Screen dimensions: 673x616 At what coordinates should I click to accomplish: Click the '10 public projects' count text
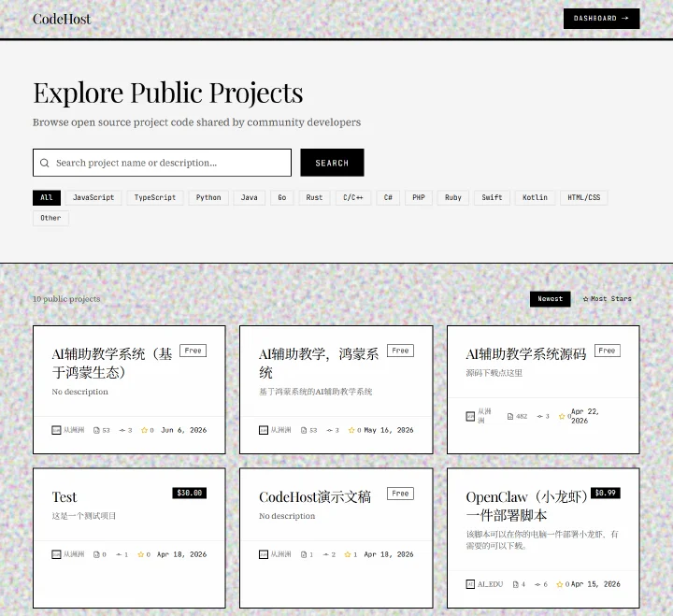(66, 299)
